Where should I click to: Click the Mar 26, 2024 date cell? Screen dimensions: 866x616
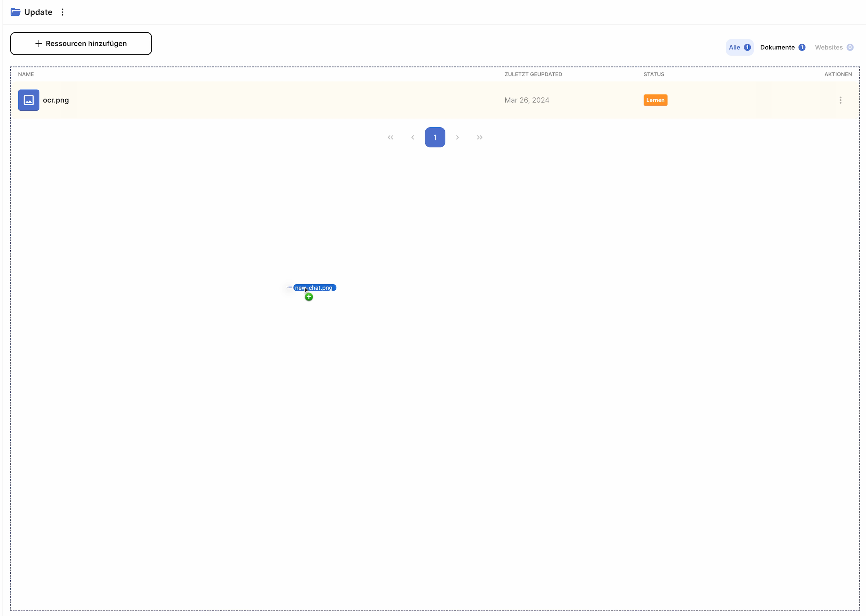[x=526, y=100]
